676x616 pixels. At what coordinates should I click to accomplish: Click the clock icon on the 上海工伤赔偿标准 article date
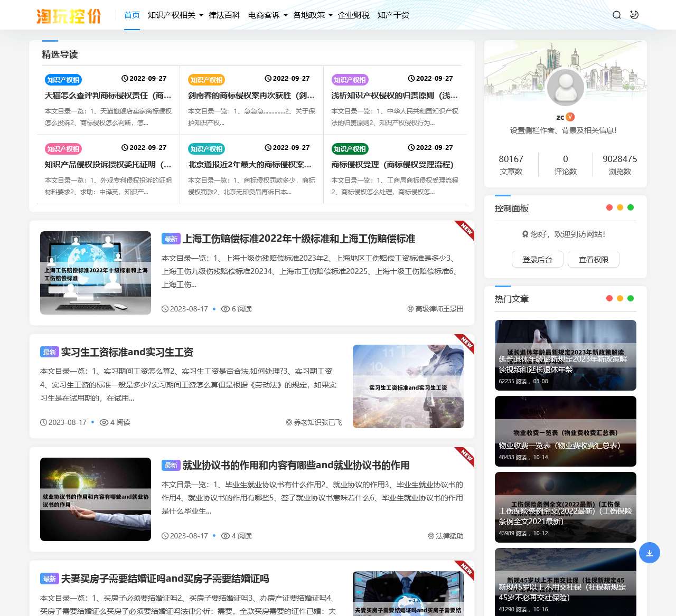click(x=165, y=309)
